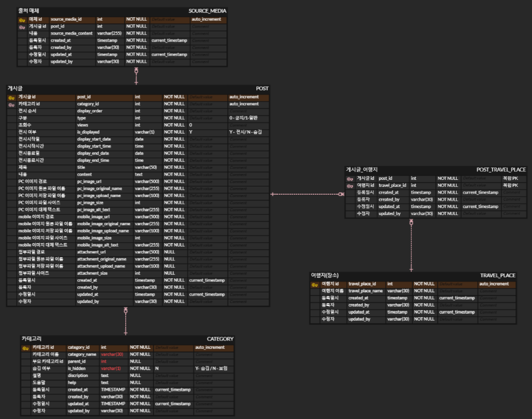The width and height of the screenshot is (532, 419).
Task: Select relationship line between SOURCE_MEDIA and POST
Action: [136, 76]
